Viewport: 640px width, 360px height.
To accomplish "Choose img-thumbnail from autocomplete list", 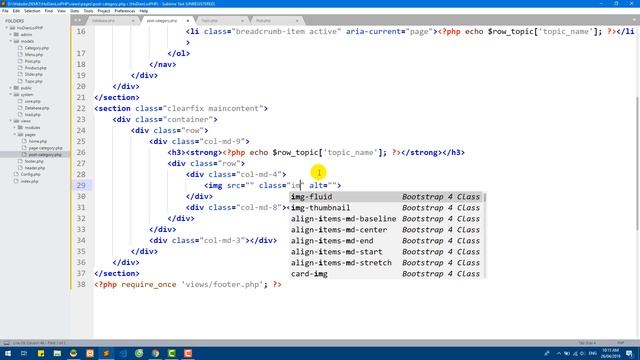I will click(386, 208).
